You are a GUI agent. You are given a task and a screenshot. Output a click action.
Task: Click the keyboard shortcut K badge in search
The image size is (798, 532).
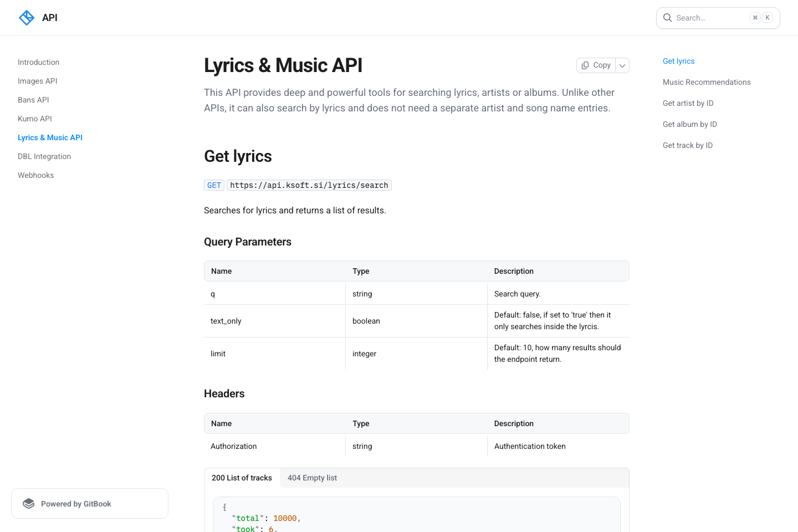(x=768, y=17)
